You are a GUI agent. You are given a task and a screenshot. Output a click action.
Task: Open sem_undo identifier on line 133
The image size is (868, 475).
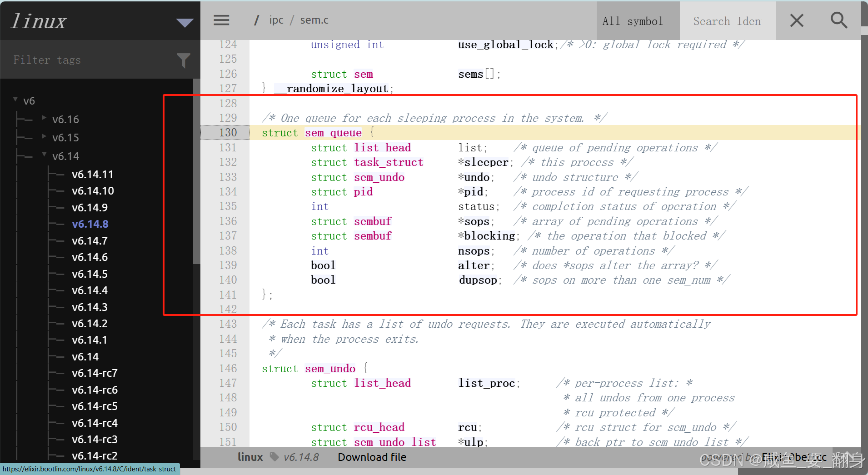point(379,177)
